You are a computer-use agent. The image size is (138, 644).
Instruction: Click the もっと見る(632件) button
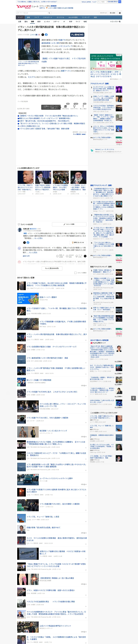coord(52,268)
